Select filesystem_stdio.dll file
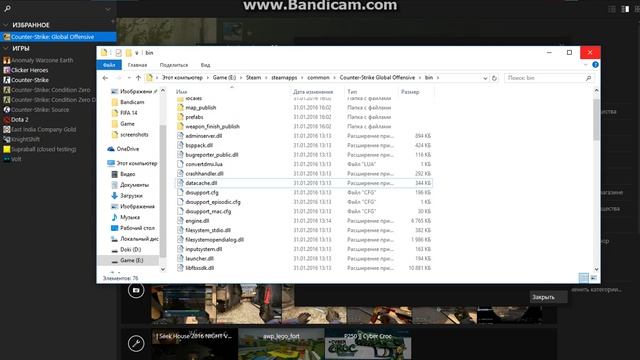 point(208,230)
